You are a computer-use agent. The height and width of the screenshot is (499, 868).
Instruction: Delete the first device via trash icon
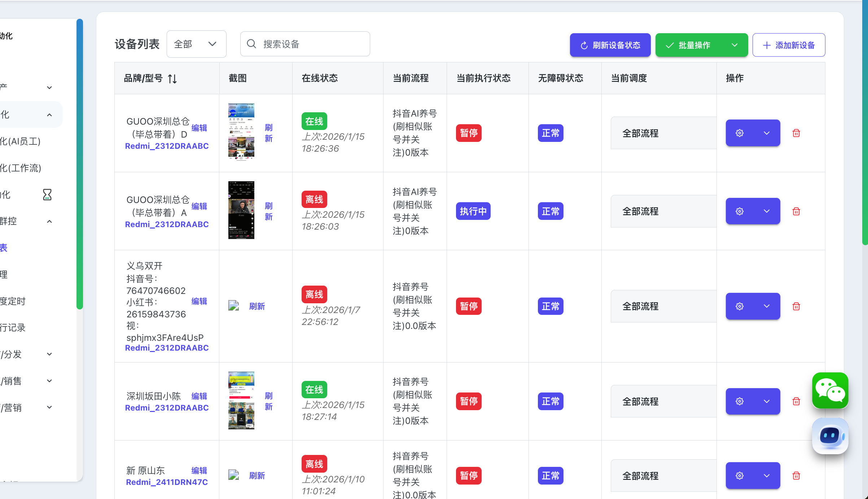(x=796, y=133)
